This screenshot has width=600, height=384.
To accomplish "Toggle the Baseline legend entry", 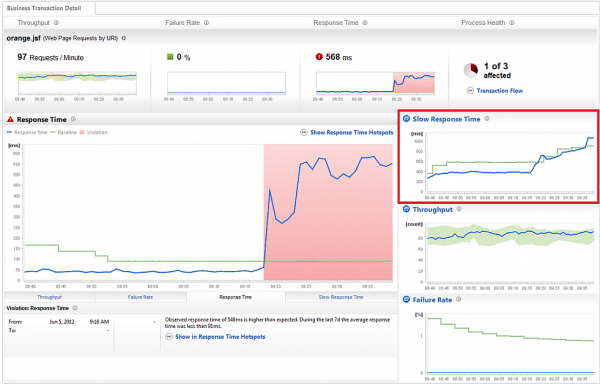I will coord(64,132).
